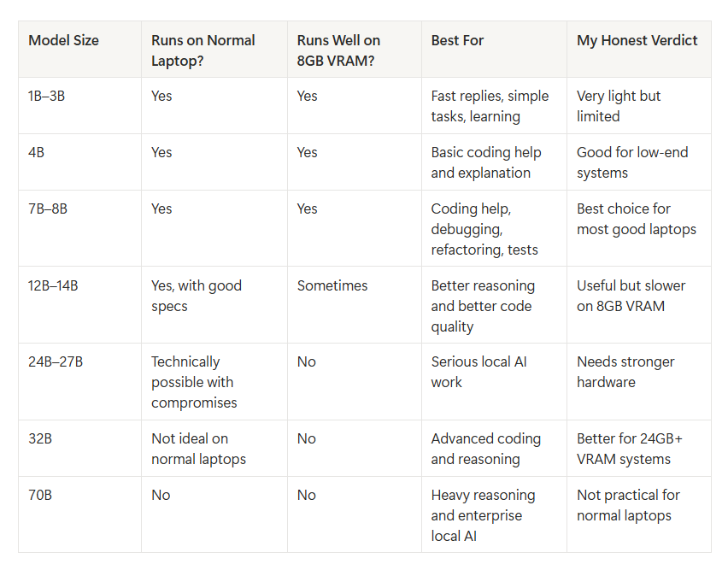The height and width of the screenshot is (570, 728).
Task: Click the My Honest Verdict header
Action: pos(637,40)
